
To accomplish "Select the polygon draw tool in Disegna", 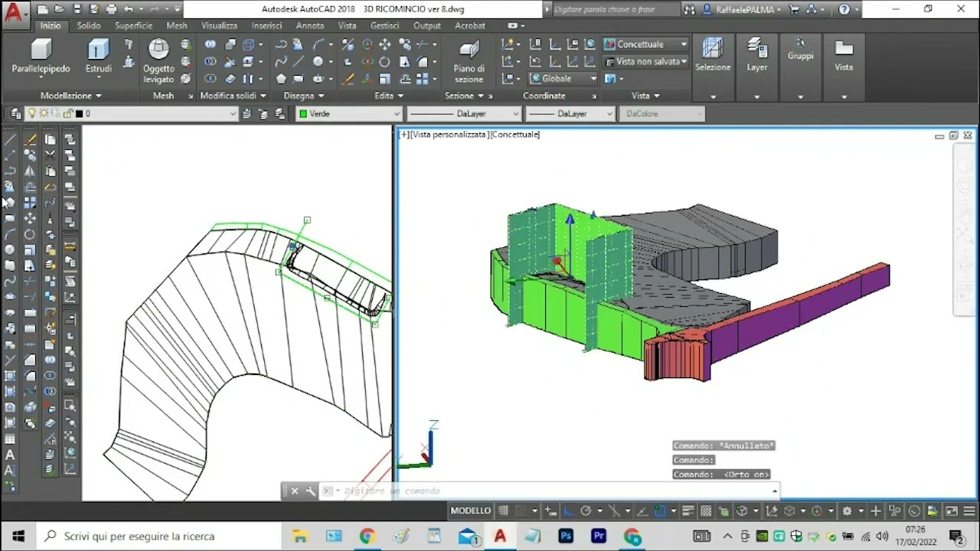I will pos(281,79).
